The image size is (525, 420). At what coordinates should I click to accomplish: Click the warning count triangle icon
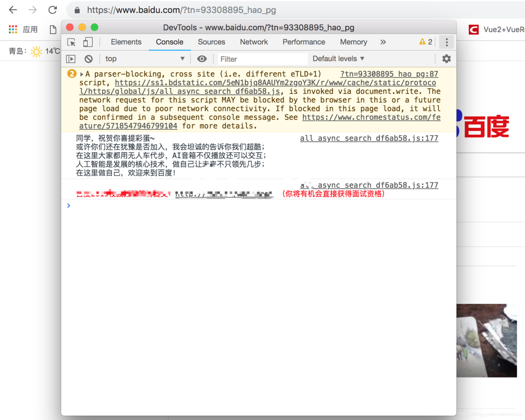(422, 42)
